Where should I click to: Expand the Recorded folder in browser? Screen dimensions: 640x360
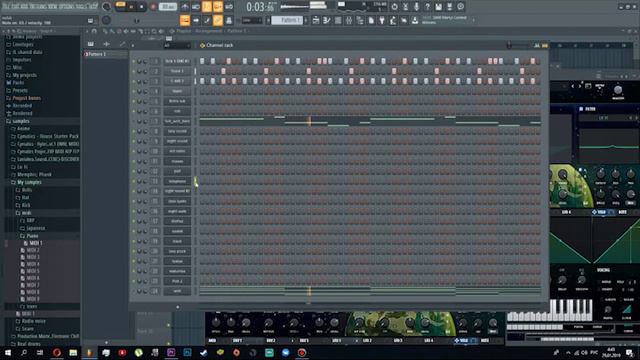coord(22,106)
